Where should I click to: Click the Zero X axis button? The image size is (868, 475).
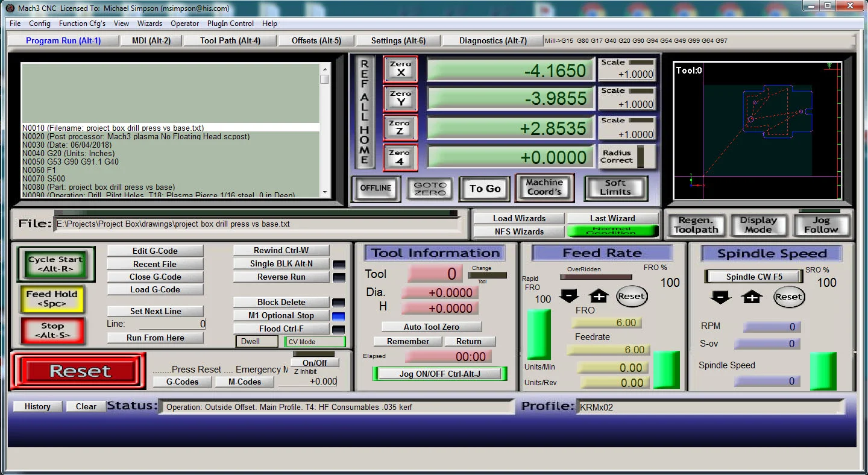400,69
